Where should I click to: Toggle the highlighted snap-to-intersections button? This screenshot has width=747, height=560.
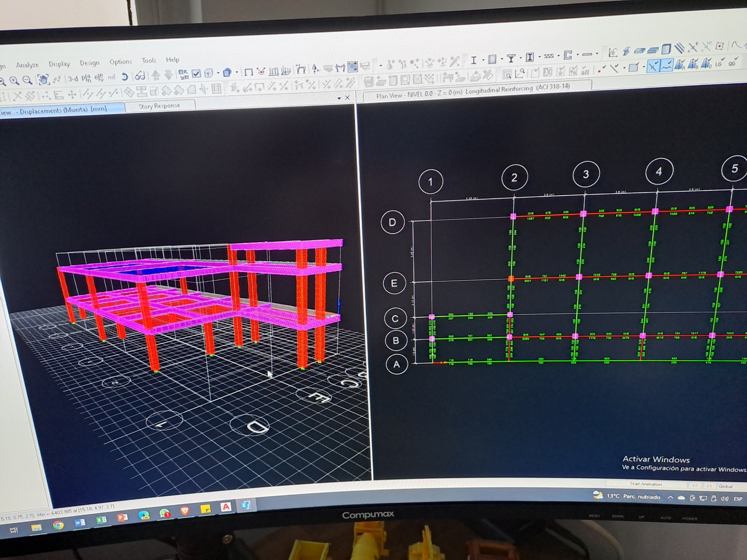pyautogui.click(x=653, y=66)
